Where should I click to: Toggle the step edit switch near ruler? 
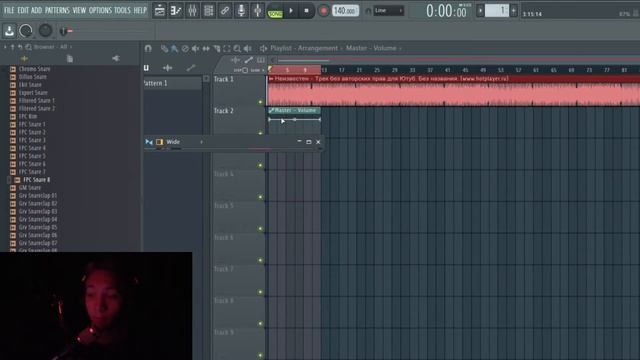point(245,70)
